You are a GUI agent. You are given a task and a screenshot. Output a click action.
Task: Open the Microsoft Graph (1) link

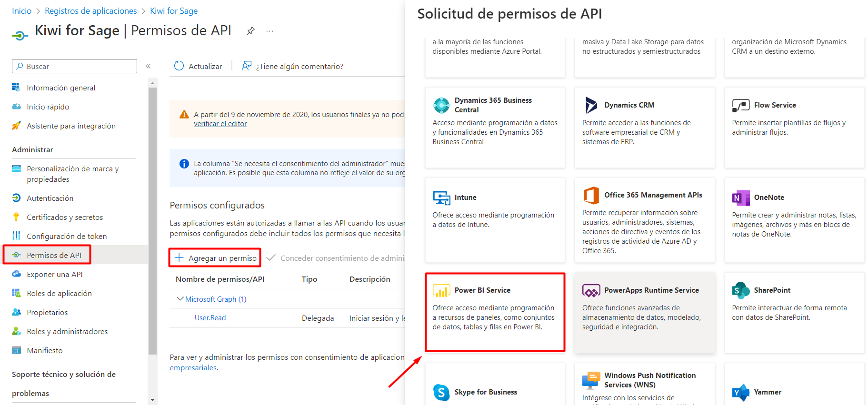coord(216,299)
